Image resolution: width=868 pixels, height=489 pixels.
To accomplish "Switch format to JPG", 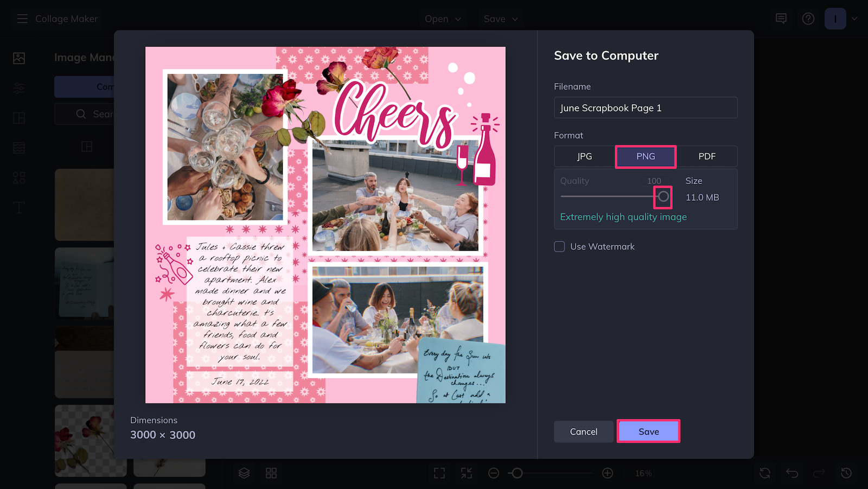I will click(584, 156).
